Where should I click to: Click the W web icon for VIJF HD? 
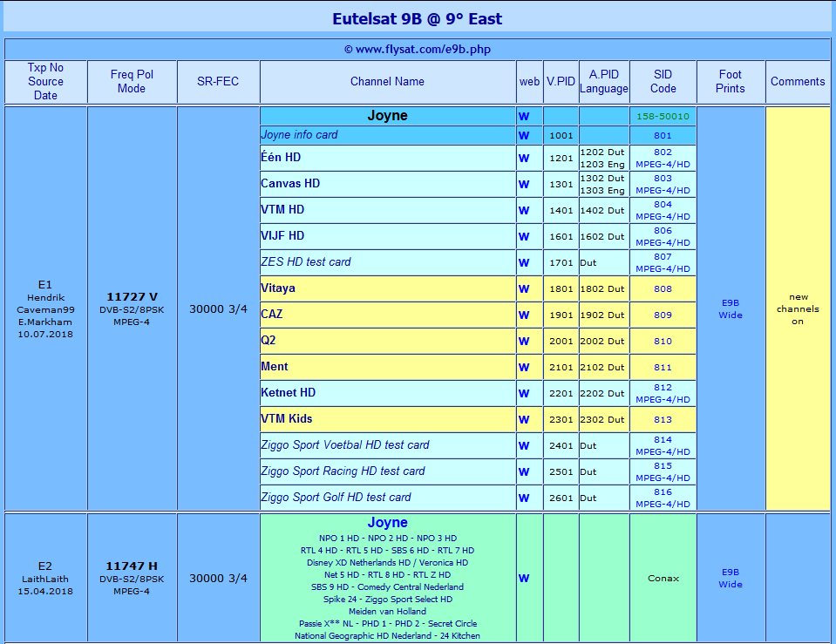(x=524, y=237)
